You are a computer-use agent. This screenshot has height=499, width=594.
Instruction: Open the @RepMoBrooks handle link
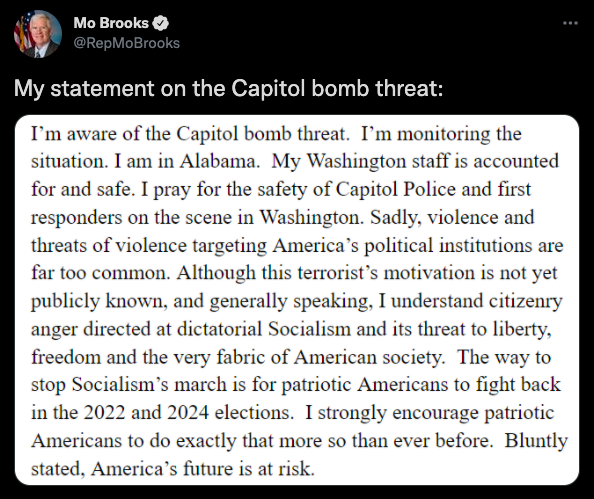[x=127, y=43]
